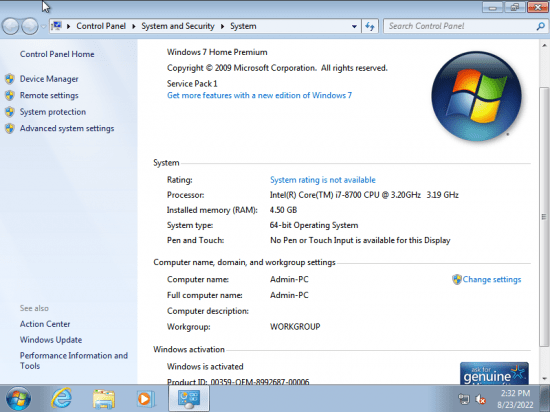Click the shield icon next to Change settings
Image resolution: width=550 pixels, height=412 pixels.
457,279
